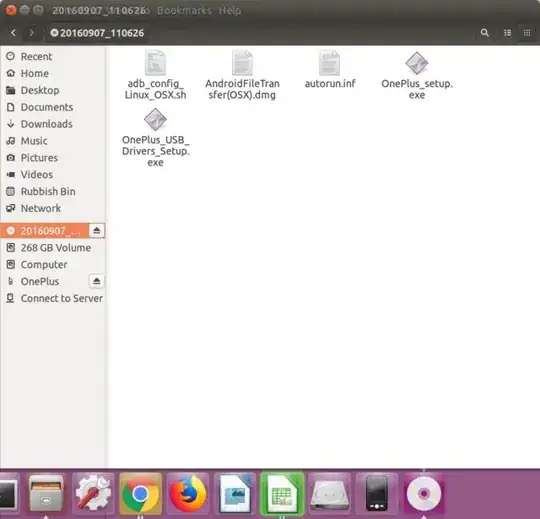Select the OnePlus_USB_Drivers_Setup.exe file
The height and width of the screenshot is (519, 540).
coord(155,137)
